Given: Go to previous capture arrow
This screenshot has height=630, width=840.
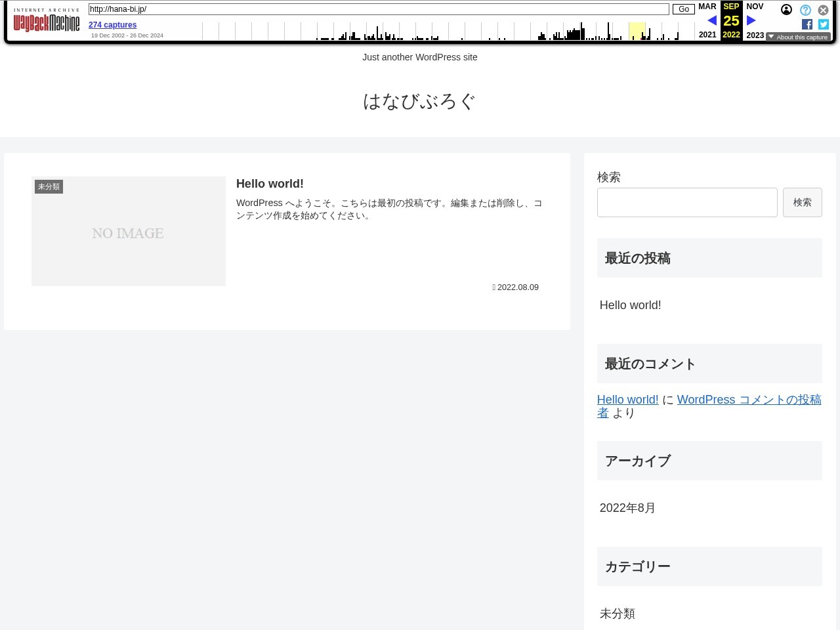Looking at the screenshot, I should pos(711,21).
